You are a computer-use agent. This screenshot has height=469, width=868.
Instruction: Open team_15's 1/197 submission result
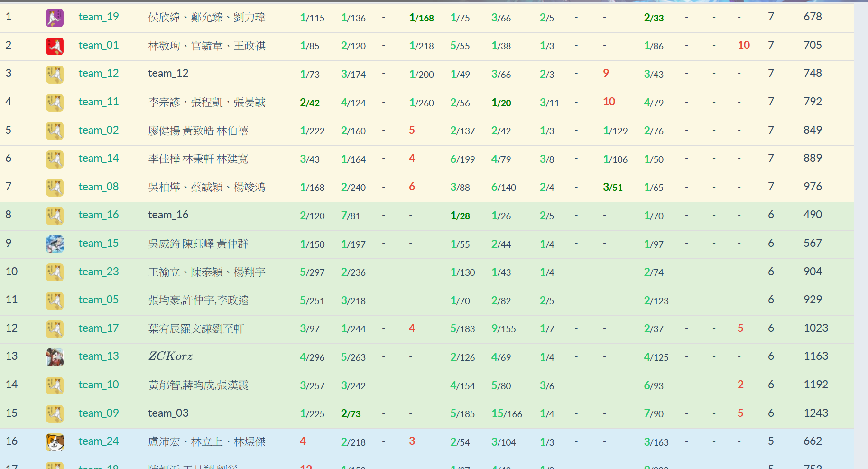353,244
